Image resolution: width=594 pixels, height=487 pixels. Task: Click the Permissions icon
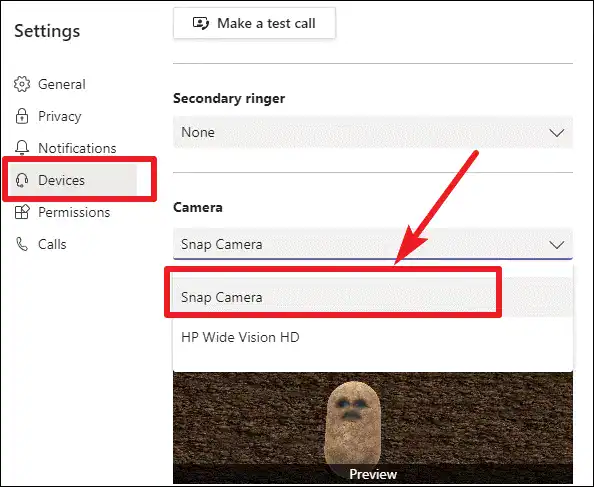(22, 212)
